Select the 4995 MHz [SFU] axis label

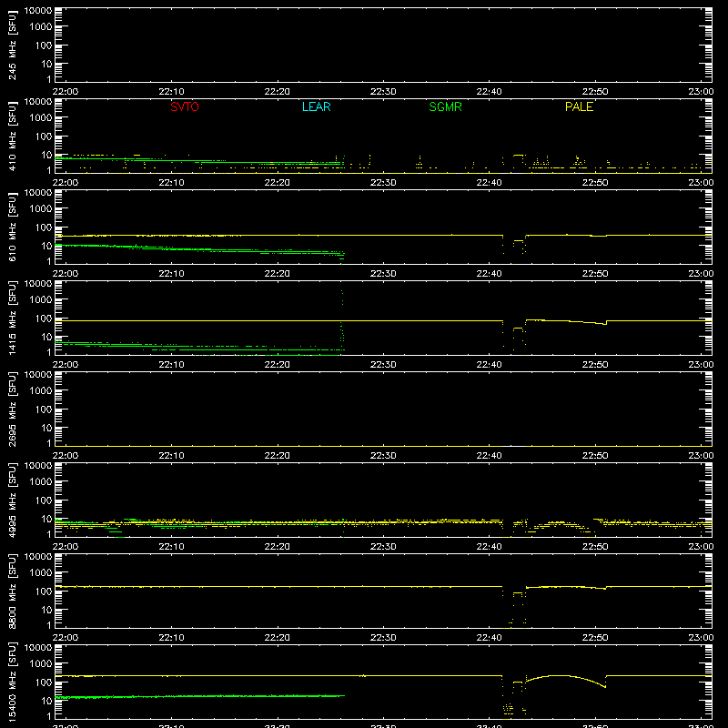click(12, 500)
